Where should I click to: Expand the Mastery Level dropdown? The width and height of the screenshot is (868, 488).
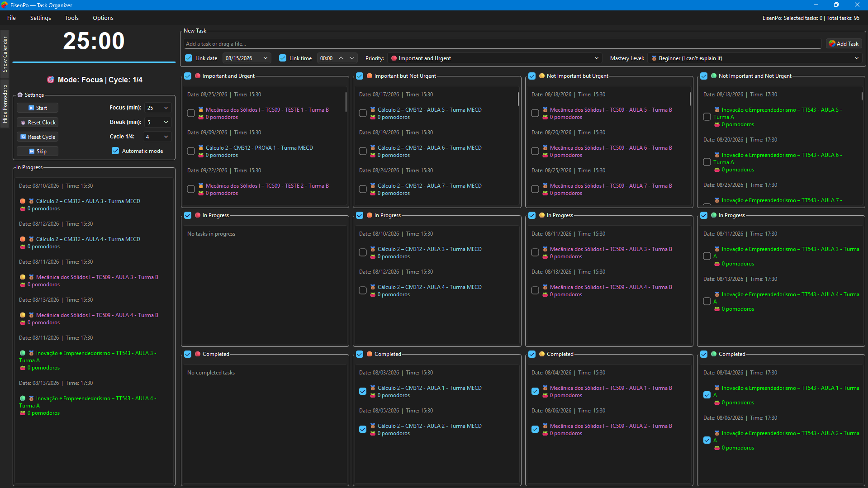[754, 58]
